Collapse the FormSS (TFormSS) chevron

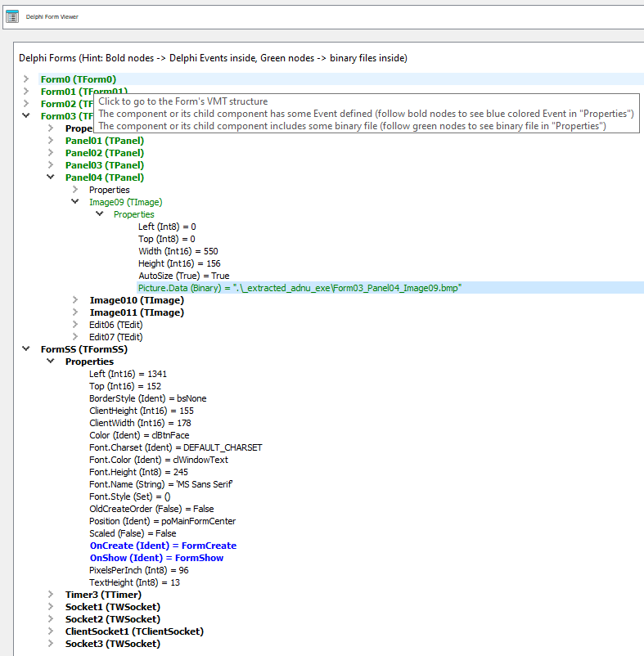(26, 349)
